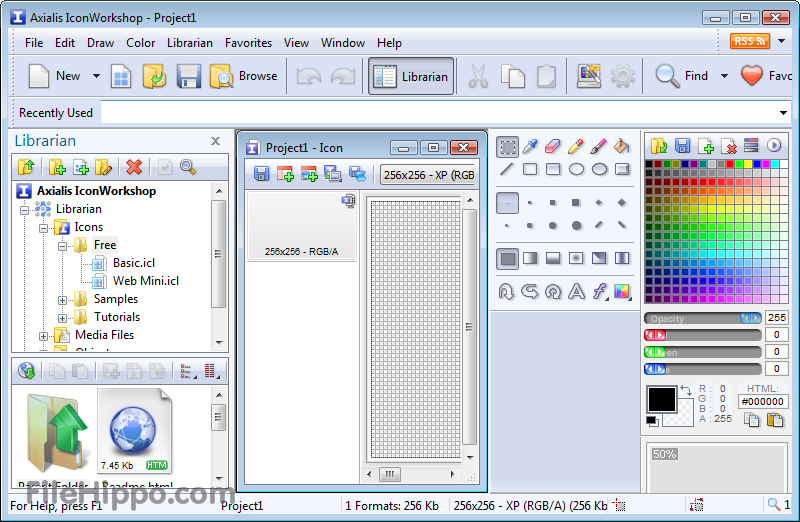Click the new folder icon in Librarian toolbar

57,166
